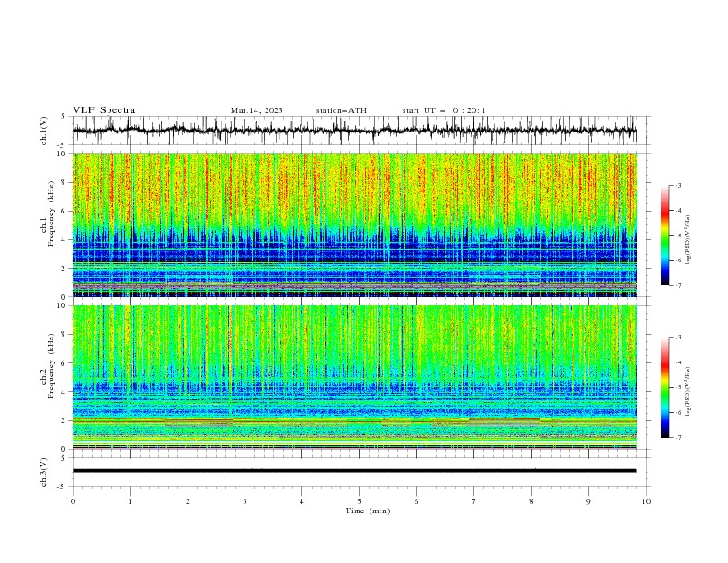The width and height of the screenshot is (728, 563).
Task: Click the "VLF Spectra" plot title
Action: tap(104, 110)
